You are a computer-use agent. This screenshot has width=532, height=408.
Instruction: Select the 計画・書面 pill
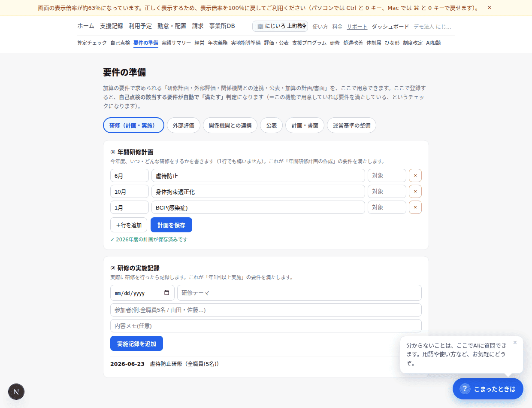(x=305, y=125)
